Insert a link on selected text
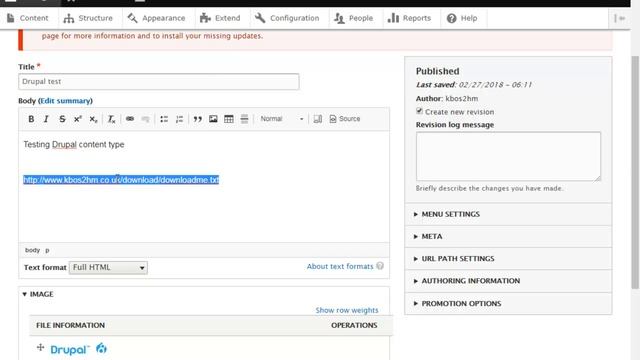 click(x=130, y=119)
